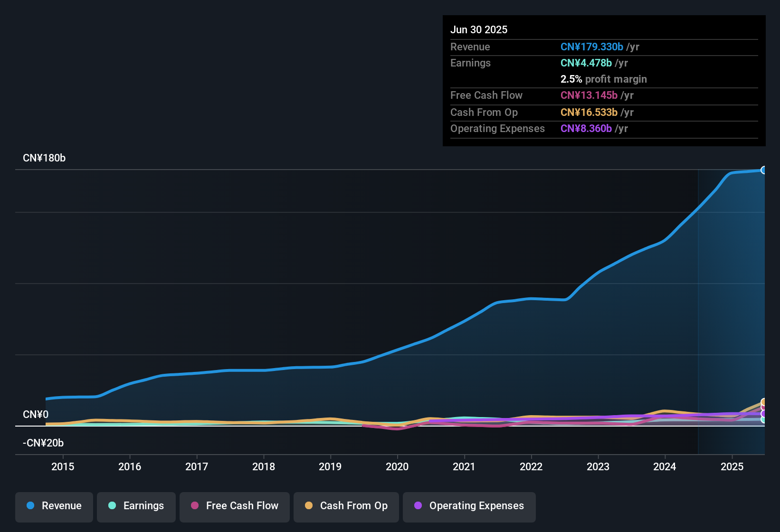Click the CN¥179.330b Revenue value
Screen dimensions: 780x532
(592, 47)
